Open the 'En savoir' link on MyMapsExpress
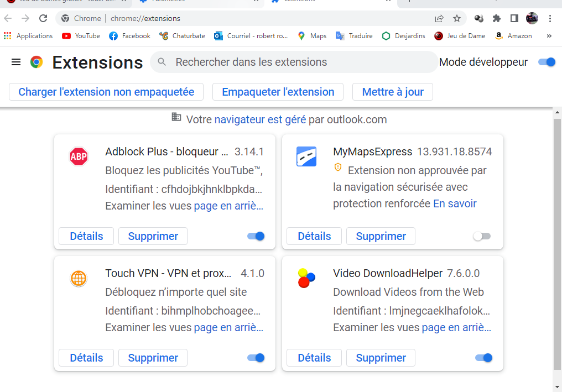The image size is (562, 392). pyautogui.click(x=455, y=203)
